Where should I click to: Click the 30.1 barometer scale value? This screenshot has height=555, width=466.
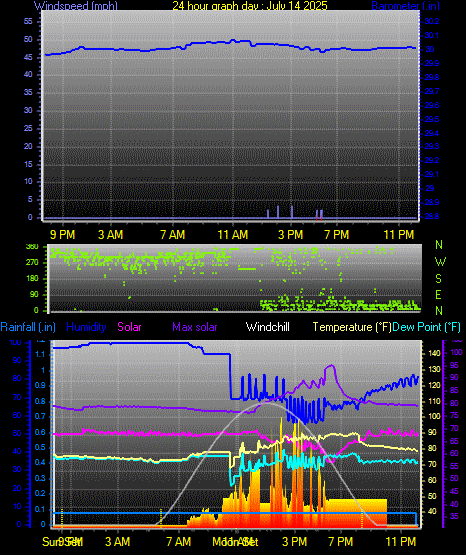click(x=432, y=35)
